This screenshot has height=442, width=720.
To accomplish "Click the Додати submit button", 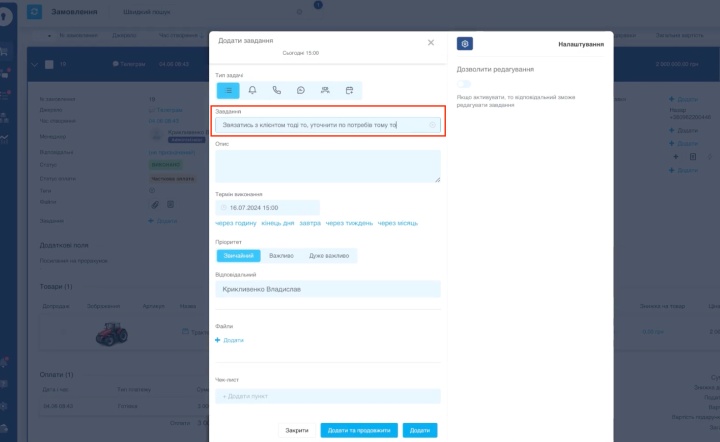I will [420, 431].
